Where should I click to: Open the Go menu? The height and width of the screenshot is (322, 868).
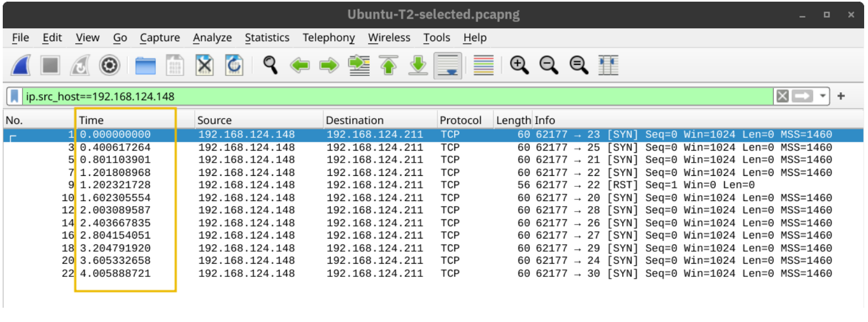tap(120, 37)
